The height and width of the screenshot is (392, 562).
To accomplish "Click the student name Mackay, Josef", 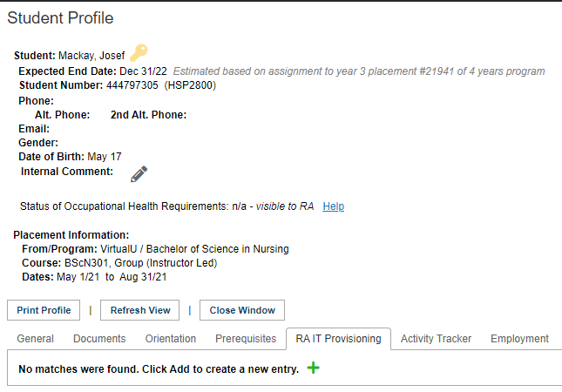I will [x=91, y=56].
